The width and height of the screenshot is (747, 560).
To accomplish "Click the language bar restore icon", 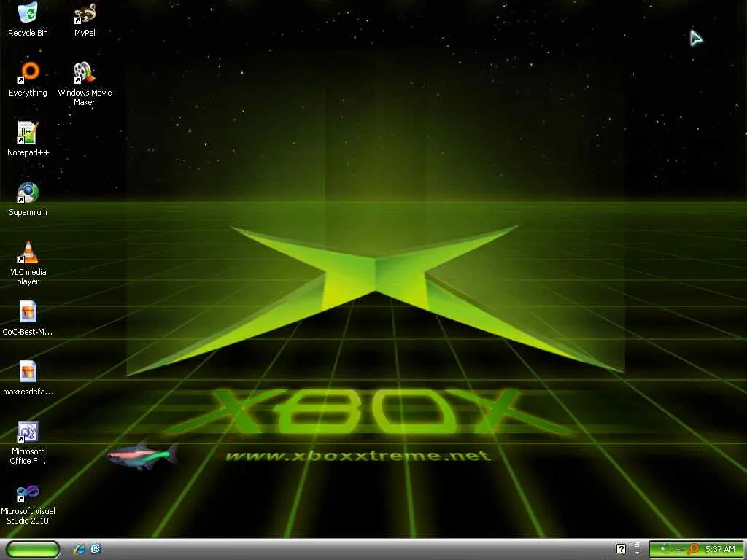I will coord(638,544).
